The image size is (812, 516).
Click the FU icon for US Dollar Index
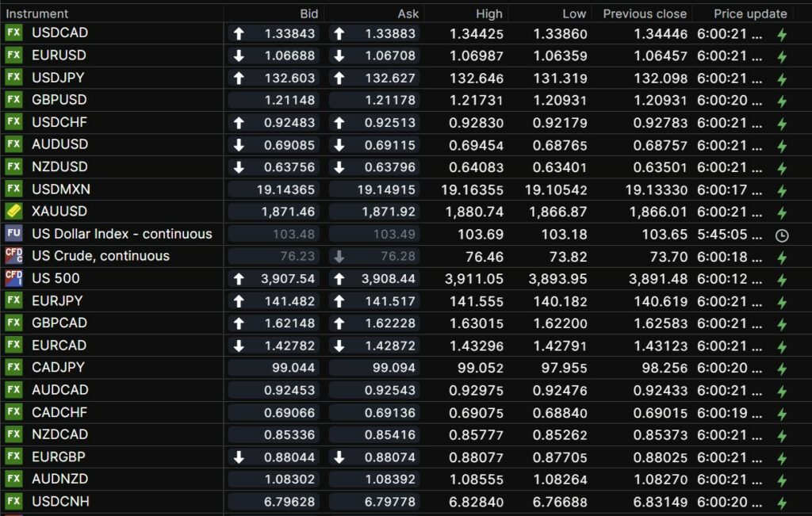[13, 234]
